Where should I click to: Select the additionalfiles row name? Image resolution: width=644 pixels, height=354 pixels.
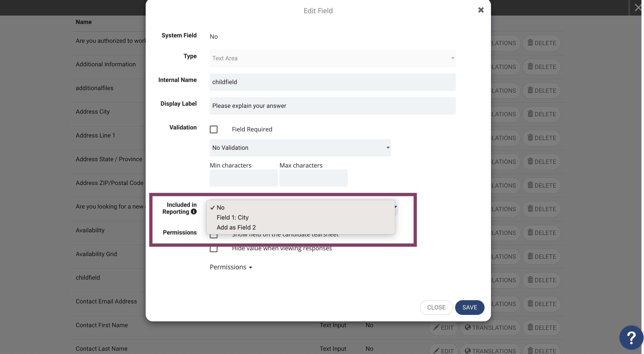tap(95, 88)
